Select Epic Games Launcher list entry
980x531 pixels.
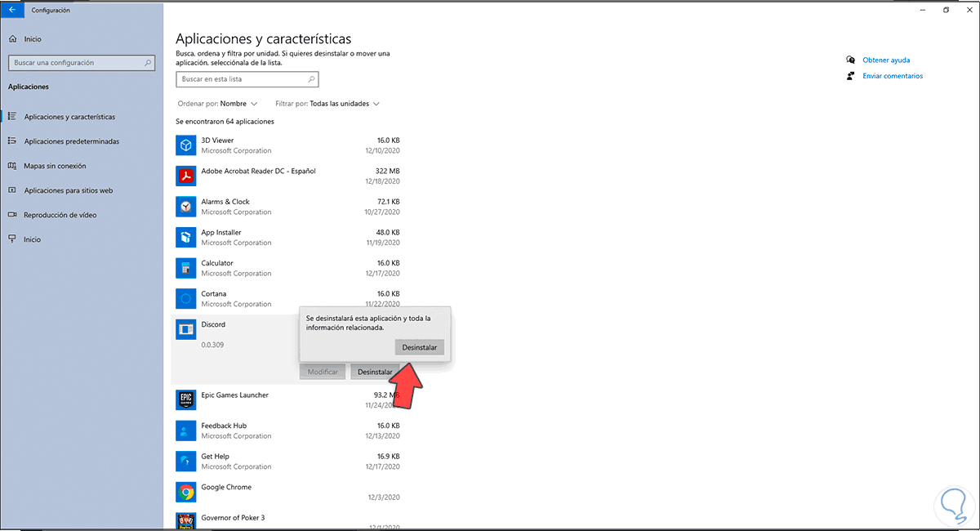click(x=287, y=399)
